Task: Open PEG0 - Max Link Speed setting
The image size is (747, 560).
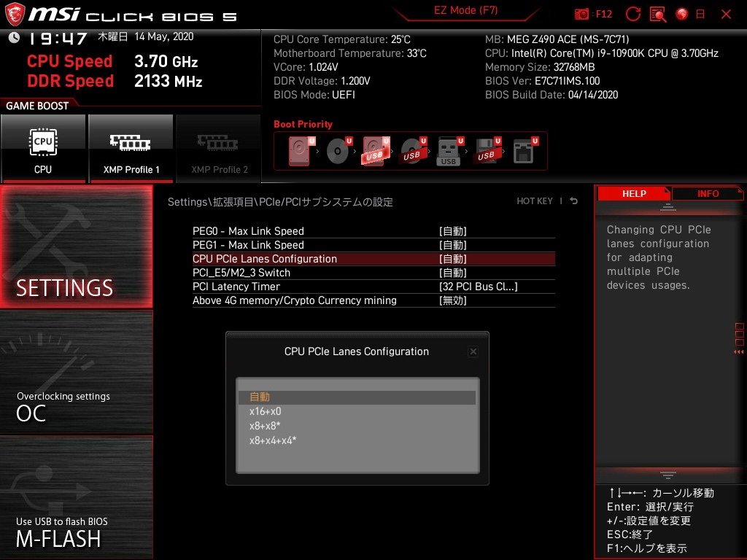Action: pyautogui.click(x=373, y=231)
